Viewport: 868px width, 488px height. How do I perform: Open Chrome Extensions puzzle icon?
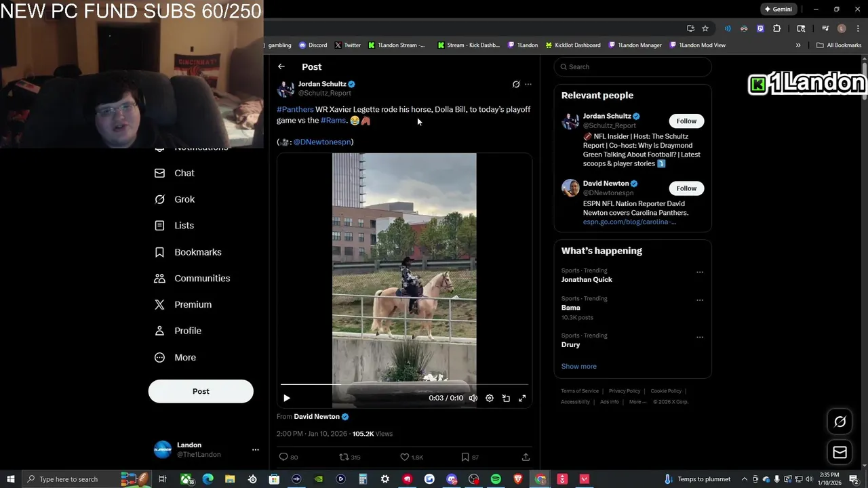pos(777,28)
